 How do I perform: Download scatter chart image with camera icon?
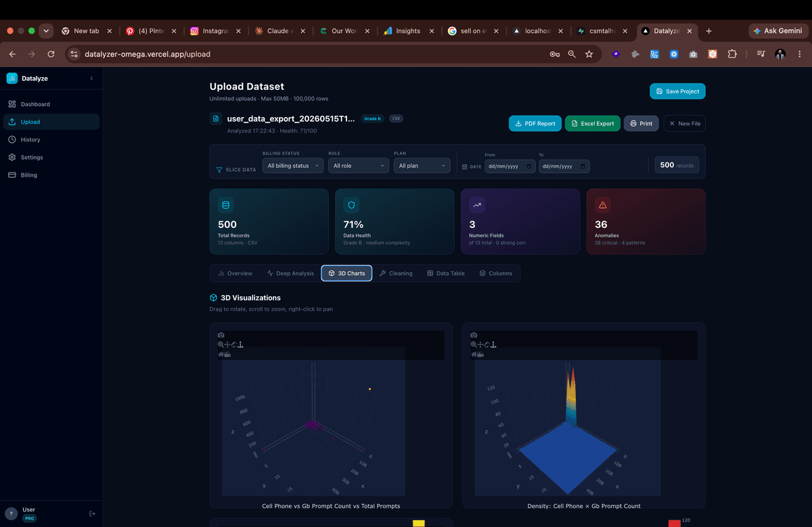coord(221,335)
